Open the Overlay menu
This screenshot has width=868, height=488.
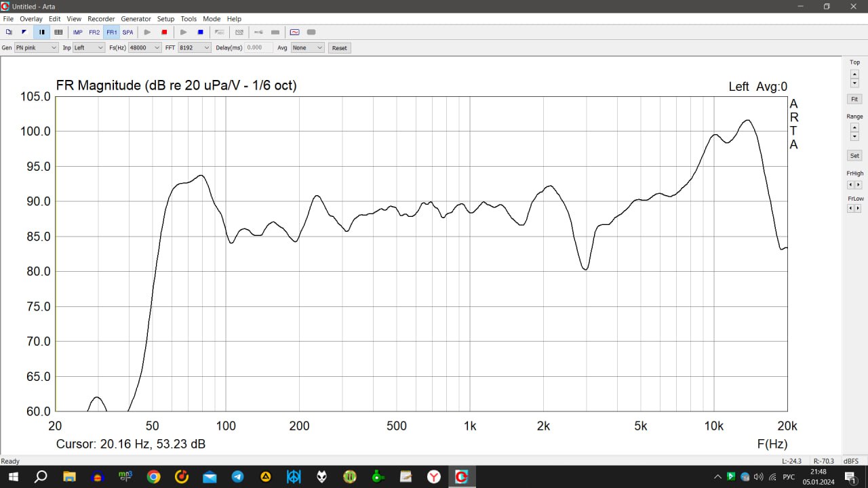click(31, 19)
